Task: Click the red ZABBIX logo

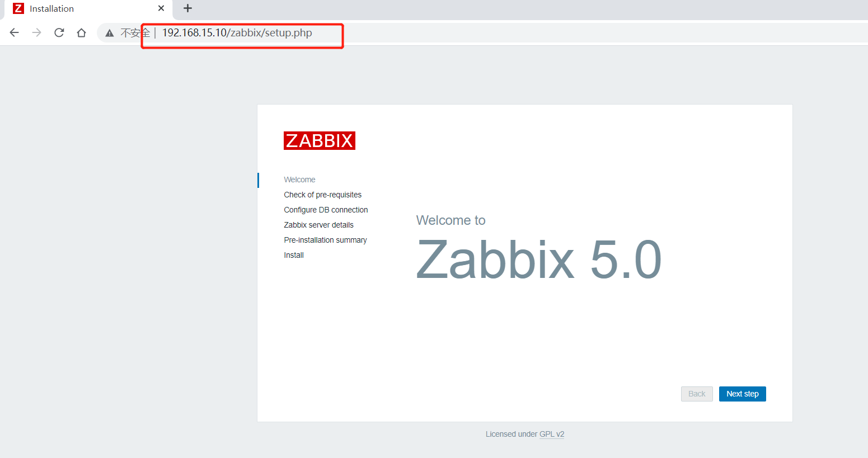Action: [x=320, y=140]
